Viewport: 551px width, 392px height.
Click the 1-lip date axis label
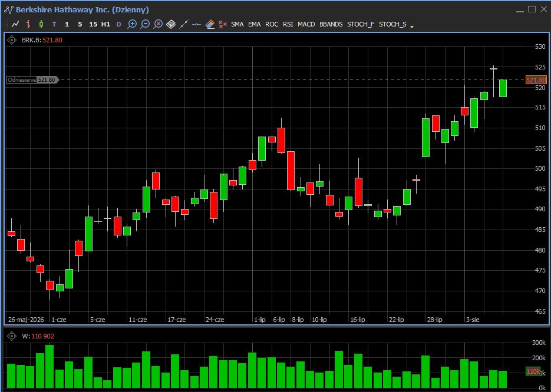coord(259,320)
